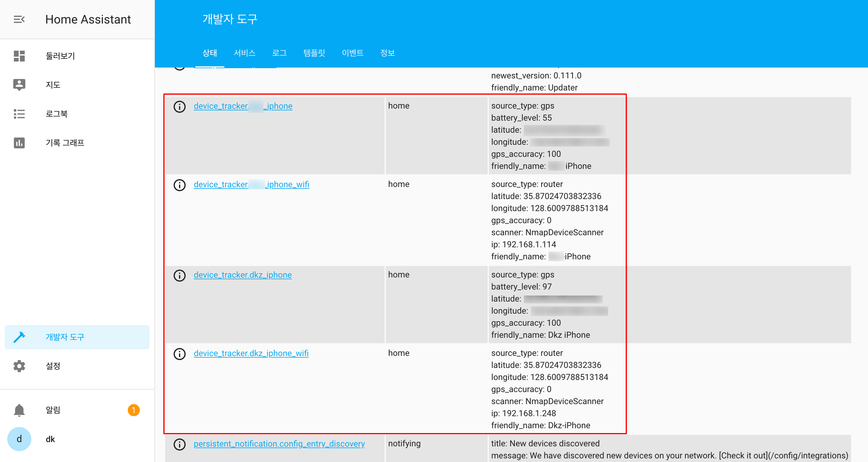
Task: Switch to the 서비스 tab
Action: (244, 53)
